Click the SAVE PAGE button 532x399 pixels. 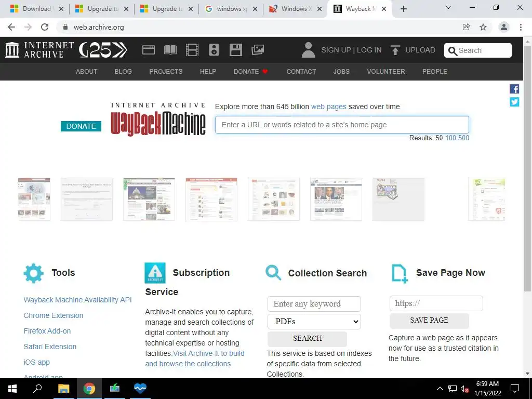[x=429, y=320]
